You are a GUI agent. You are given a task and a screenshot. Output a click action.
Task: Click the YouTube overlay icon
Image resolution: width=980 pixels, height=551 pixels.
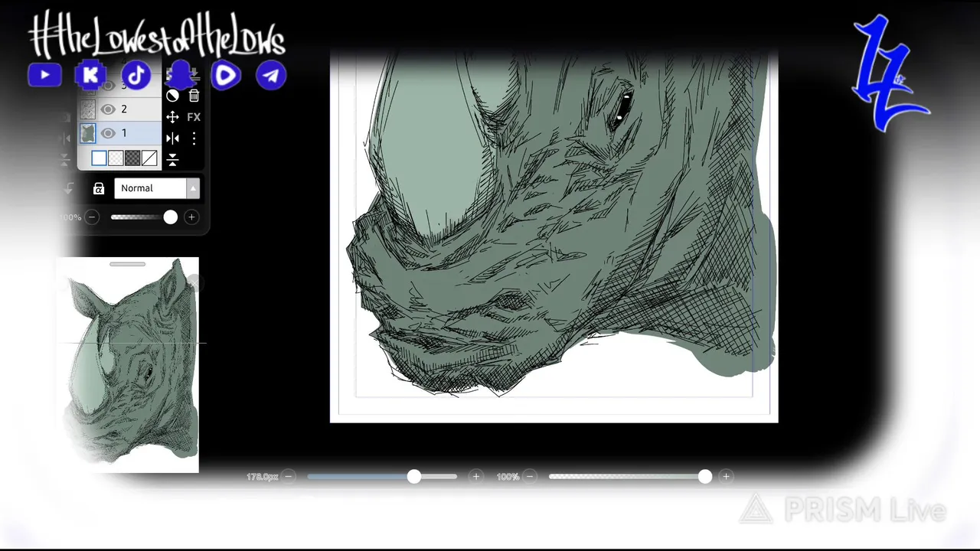(44, 75)
